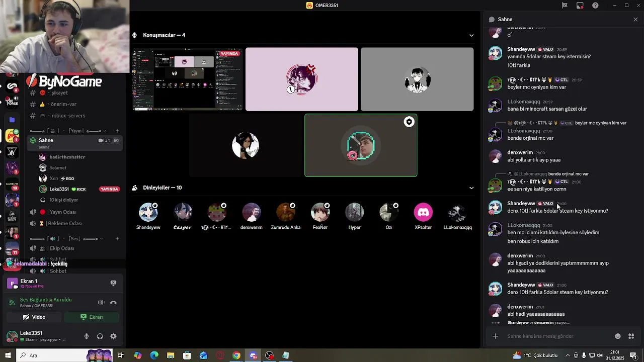The height and width of the screenshot is (362, 644).
Task: Open listener Zümrüdü Anka's avatar
Action: point(286,212)
